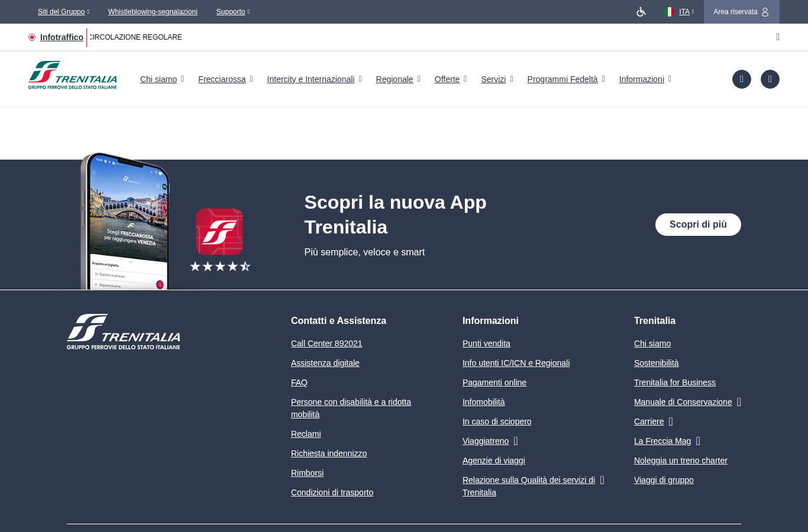Image resolution: width=808 pixels, height=532 pixels.
Task: Open the Richiesta indennizzo link
Action: pyautogui.click(x=329, y=453)
